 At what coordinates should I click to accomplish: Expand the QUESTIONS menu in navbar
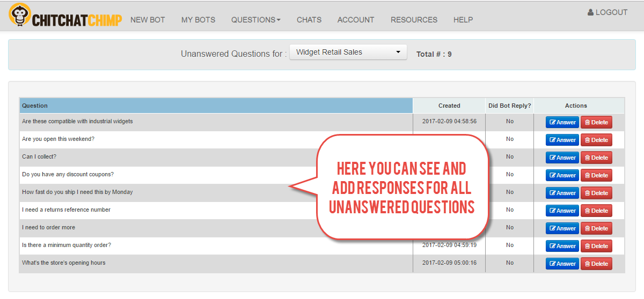[x=256, y=20]
